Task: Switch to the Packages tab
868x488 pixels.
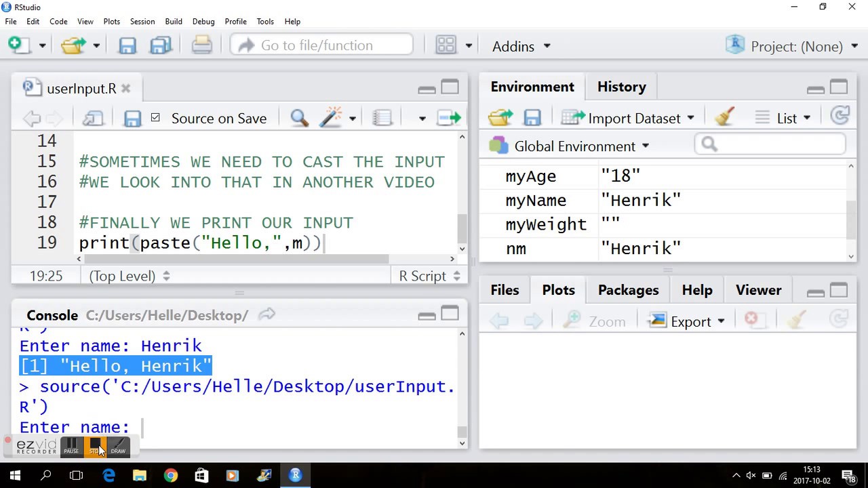Action: (x=628, y=290)
